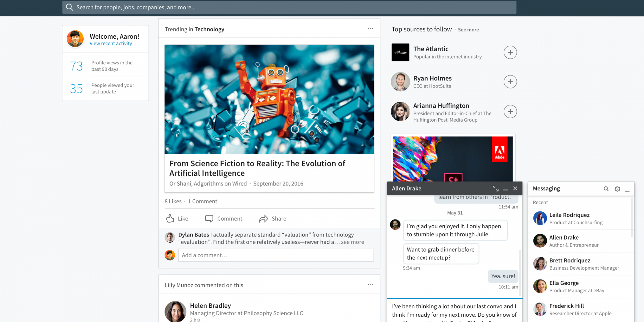This screenshot has width=644, height=322.
Task: Expand Dylan Bates comment with see more
Action: point(353,242)
